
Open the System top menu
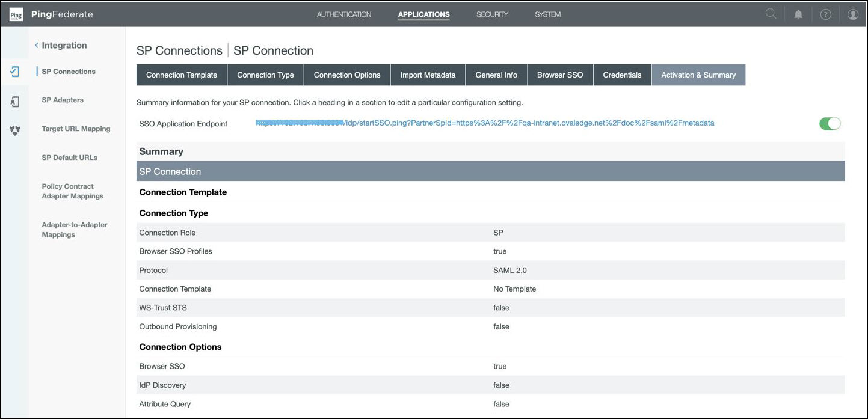(x=547, y=14)
